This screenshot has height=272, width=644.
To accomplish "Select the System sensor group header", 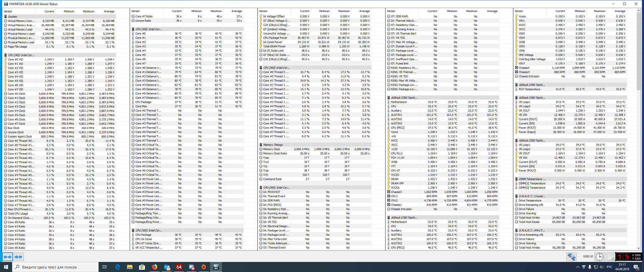I will [x=13, y=17].
